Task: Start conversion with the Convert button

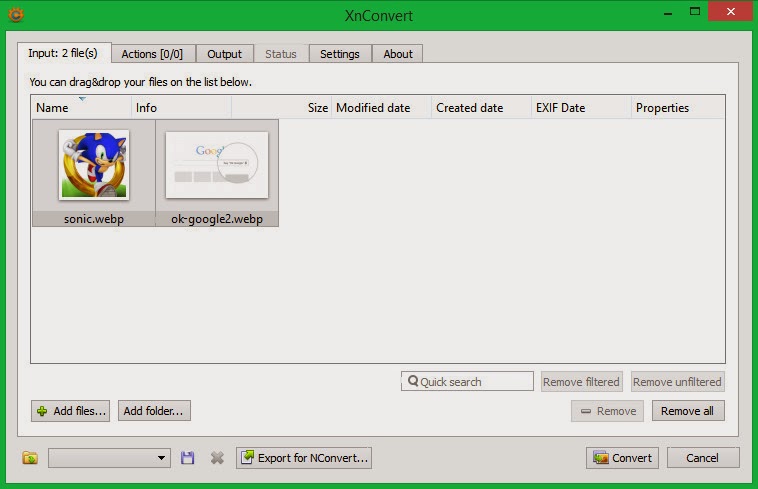Action: coord(622,458)
